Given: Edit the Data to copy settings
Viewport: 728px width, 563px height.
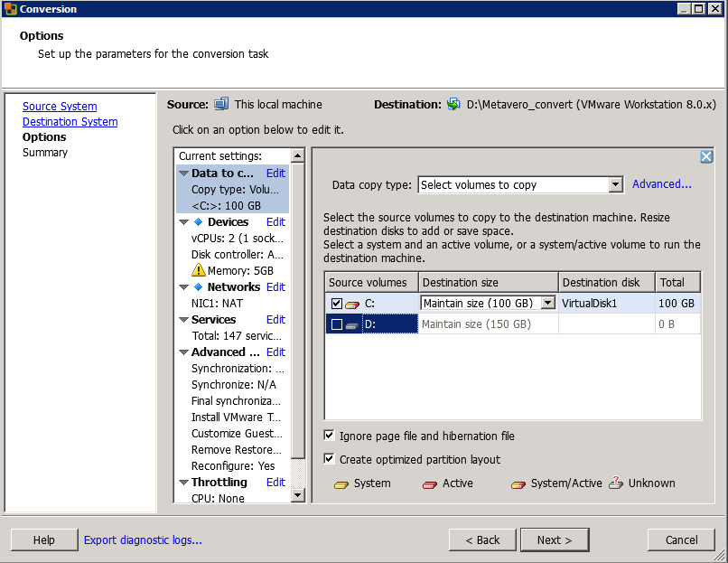Looking at the screenshot, I should 275,173.
